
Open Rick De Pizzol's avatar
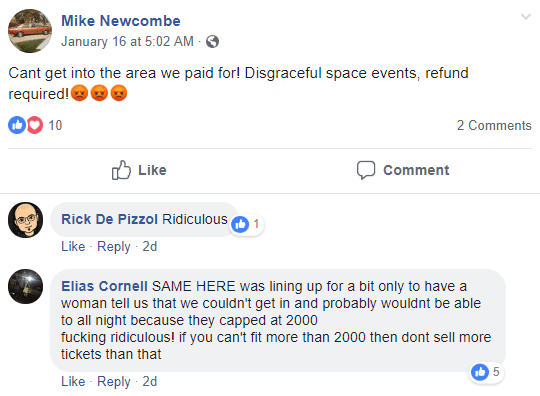click(25, 220)
